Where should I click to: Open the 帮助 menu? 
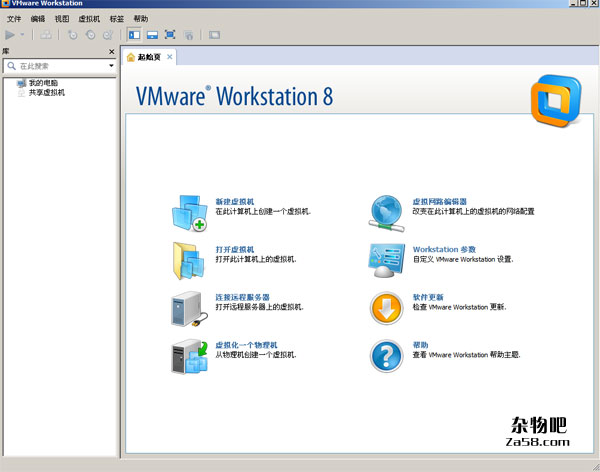click(140, 19)
